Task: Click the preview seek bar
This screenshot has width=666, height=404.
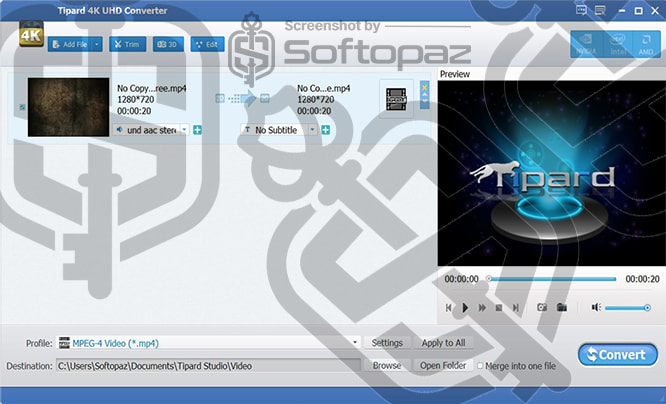Action: pos(552,279)
